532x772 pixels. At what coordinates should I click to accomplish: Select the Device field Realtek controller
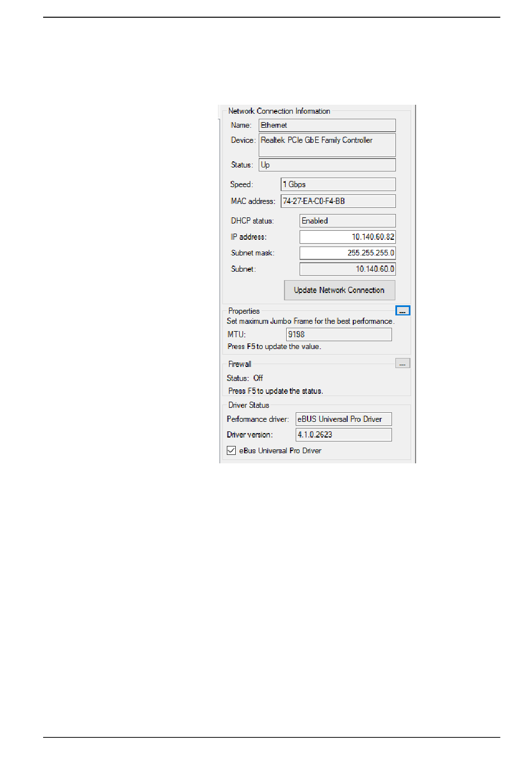click(x=327, y=145)
